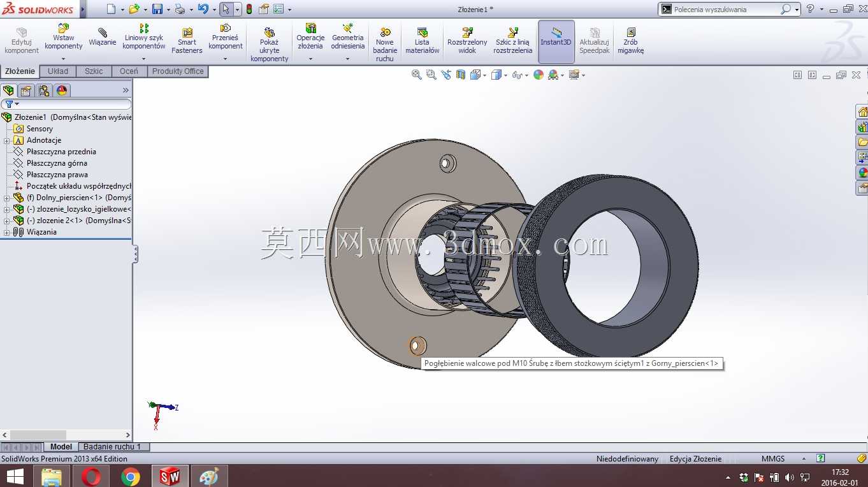Image resolution: width=868 pixels, height=487 pixels.
Task: Click the Open folder icon in the top toolbar
Action: click(134, 9)
